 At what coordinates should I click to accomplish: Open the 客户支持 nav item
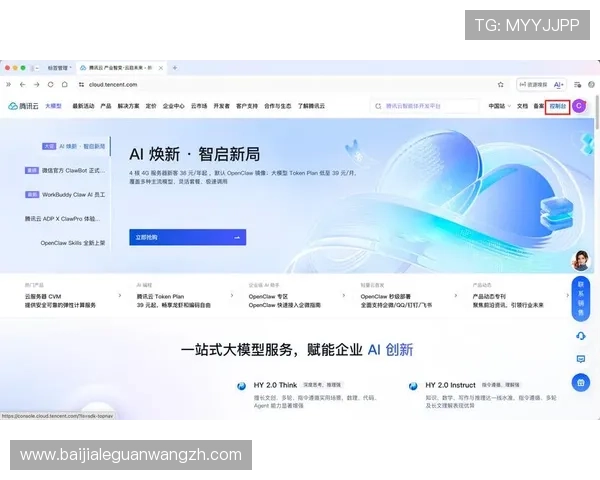click(x=247, y=106)
